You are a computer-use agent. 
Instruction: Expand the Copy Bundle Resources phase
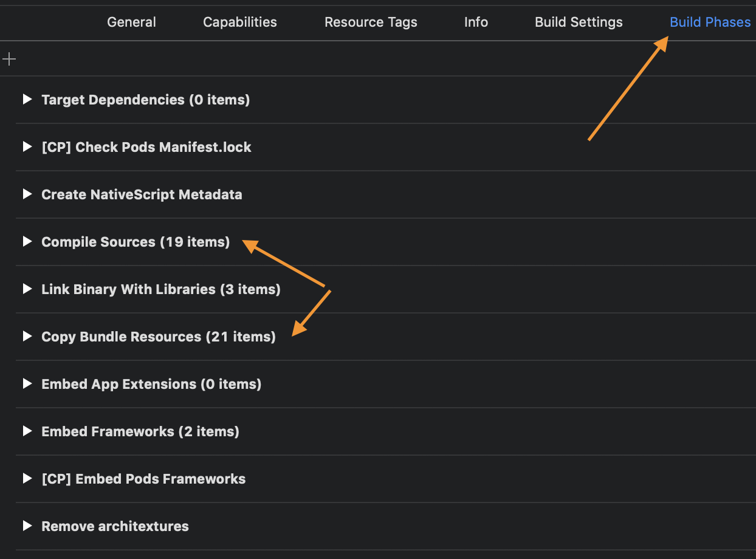coord(27,336)
